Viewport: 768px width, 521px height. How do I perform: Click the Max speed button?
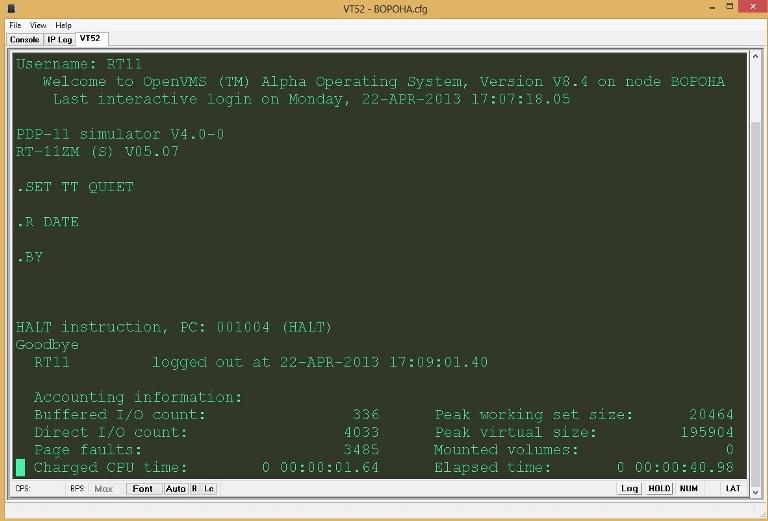[x=104, y=489]
